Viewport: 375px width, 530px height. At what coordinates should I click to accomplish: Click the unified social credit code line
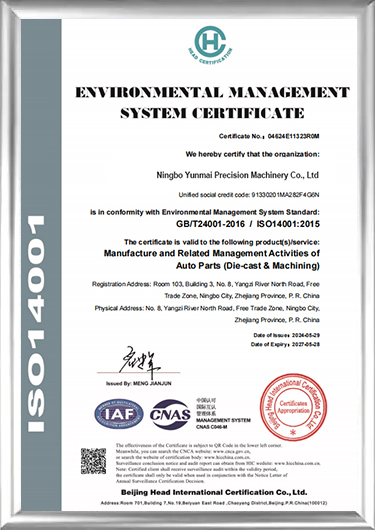pos(249,195)
